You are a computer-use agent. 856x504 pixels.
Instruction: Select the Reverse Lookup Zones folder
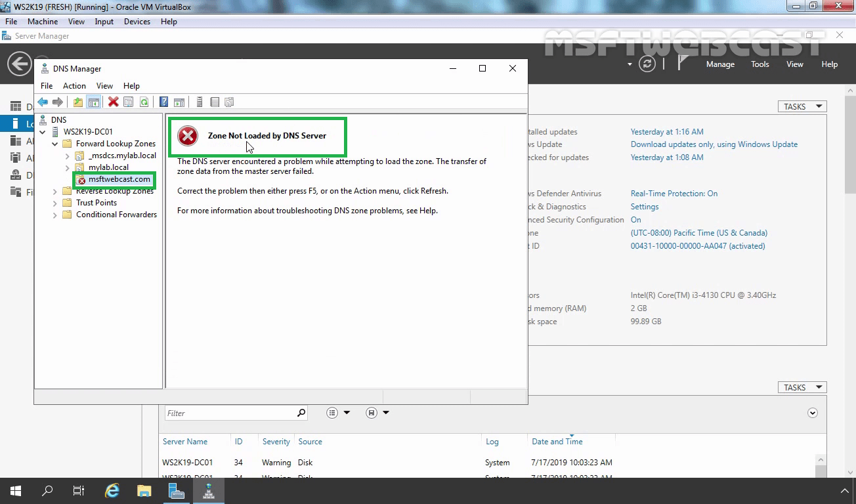pos(115,191)
